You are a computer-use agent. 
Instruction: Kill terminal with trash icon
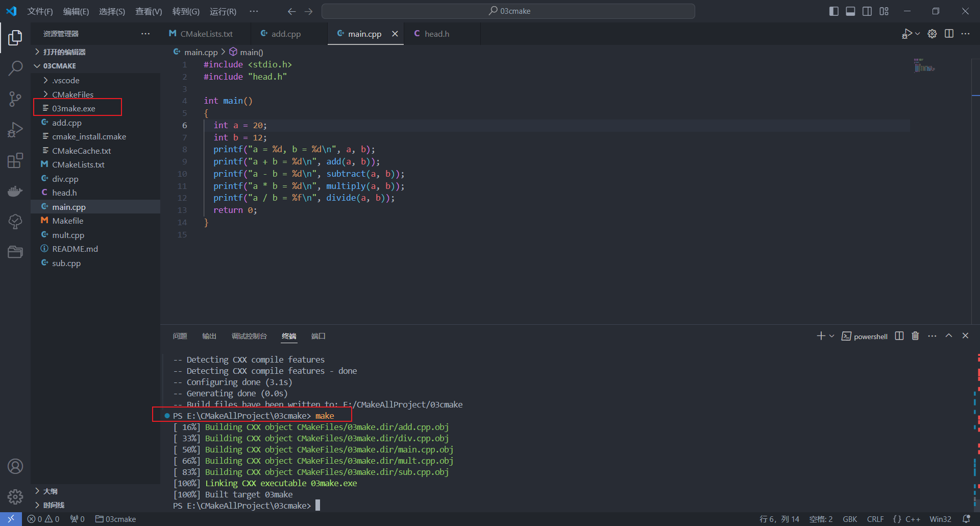click(915, 336)
